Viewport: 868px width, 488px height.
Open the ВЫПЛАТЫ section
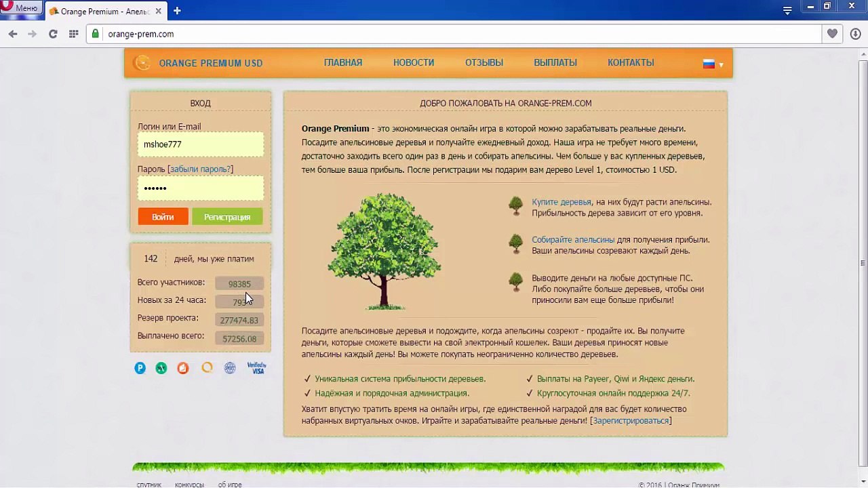555,62
